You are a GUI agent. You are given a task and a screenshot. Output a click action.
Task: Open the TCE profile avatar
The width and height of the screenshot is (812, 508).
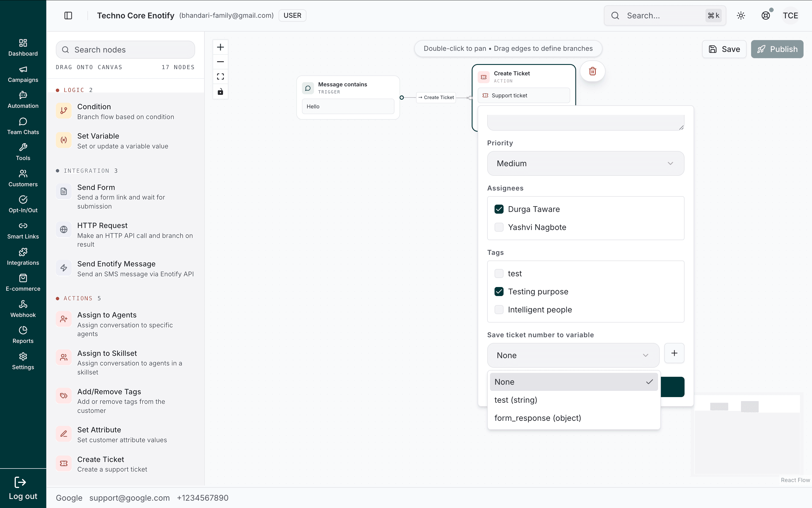[x=791, y=16]
